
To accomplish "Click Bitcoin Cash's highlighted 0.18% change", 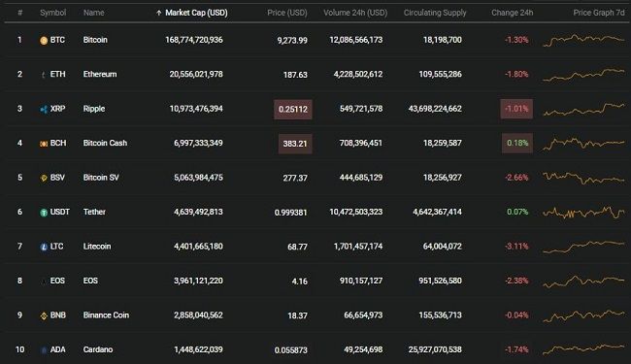I will (517, 144).
